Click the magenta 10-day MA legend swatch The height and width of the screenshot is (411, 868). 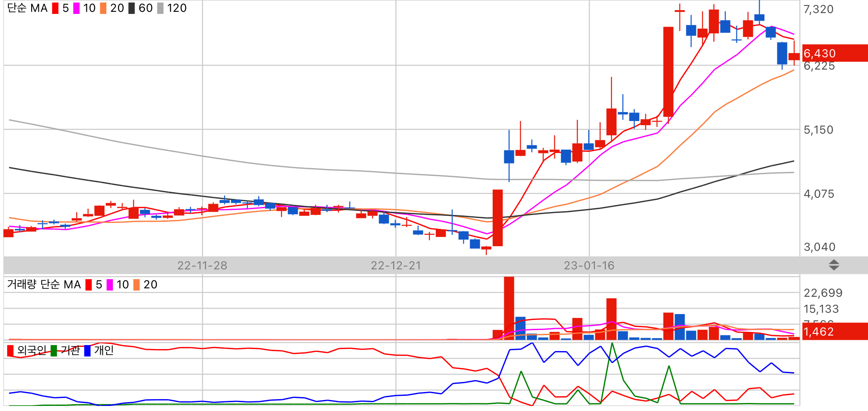pyautogui.click(x=76, y=8)
